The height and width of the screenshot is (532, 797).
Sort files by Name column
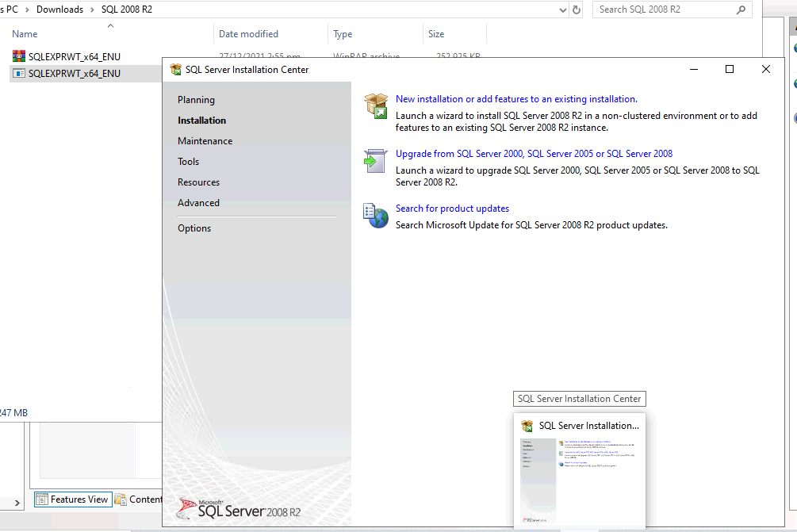110,33
